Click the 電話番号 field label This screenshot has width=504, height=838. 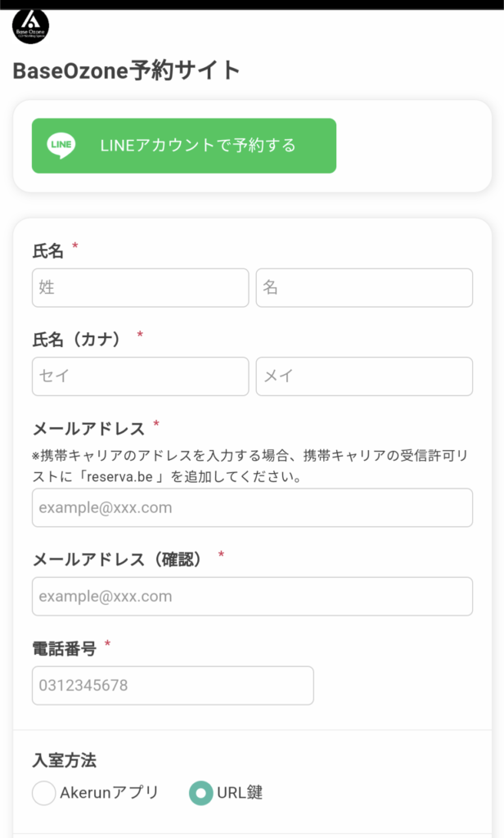(x=64, y=649)
